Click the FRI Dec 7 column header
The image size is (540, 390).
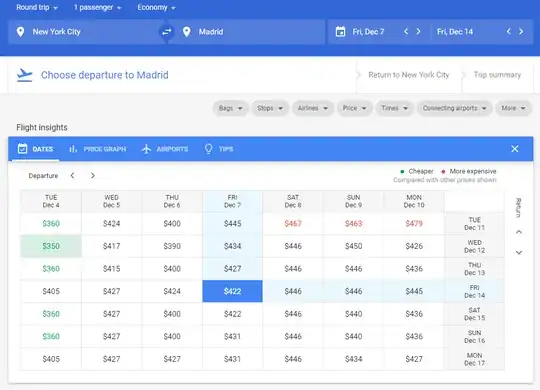(232, 201)
